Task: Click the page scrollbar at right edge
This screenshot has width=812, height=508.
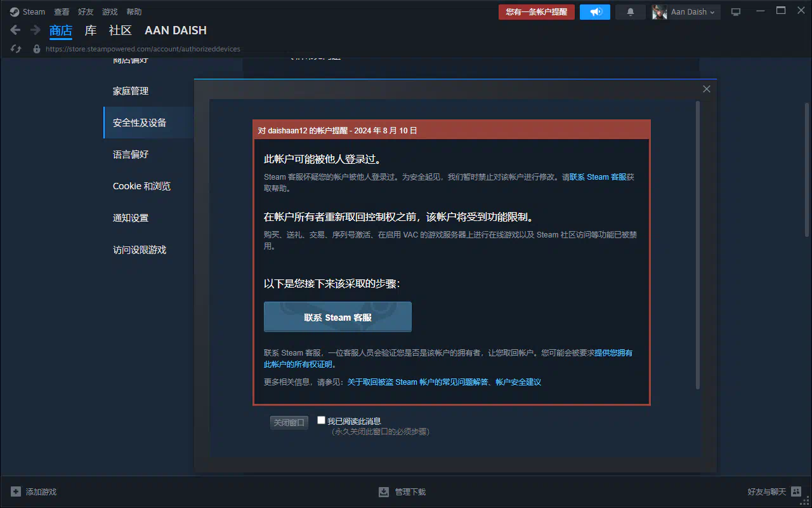Action: coord(807,169)
